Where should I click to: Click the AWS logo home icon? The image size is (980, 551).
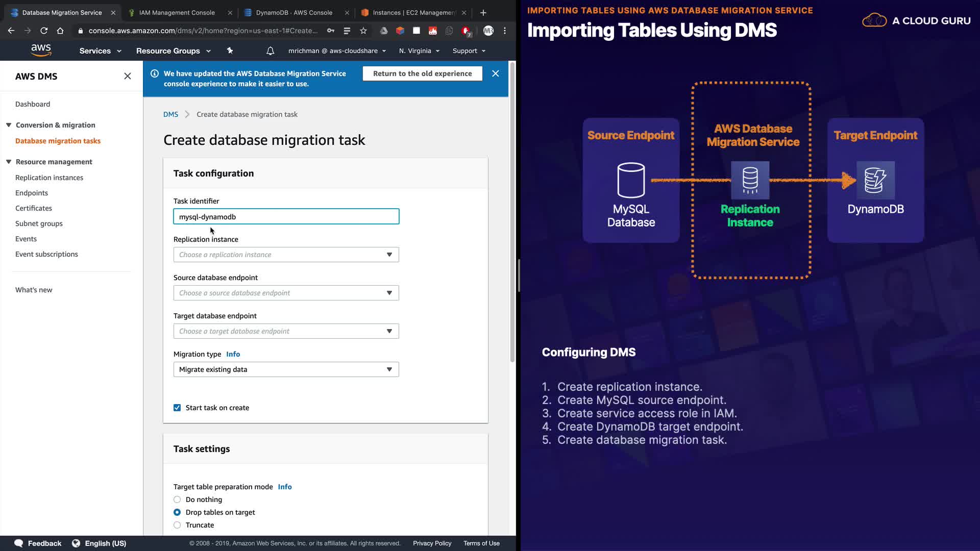[41, 50]
